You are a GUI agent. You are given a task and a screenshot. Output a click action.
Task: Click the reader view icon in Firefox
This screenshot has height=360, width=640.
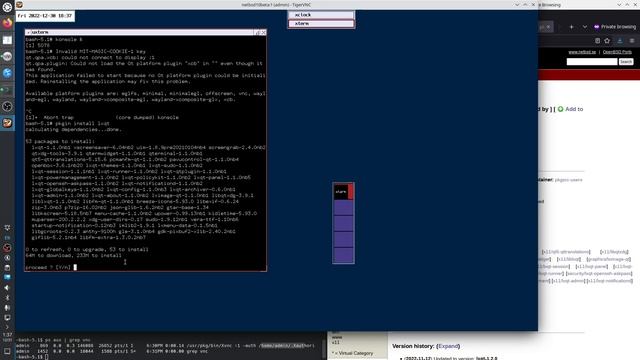pos(598,41)
